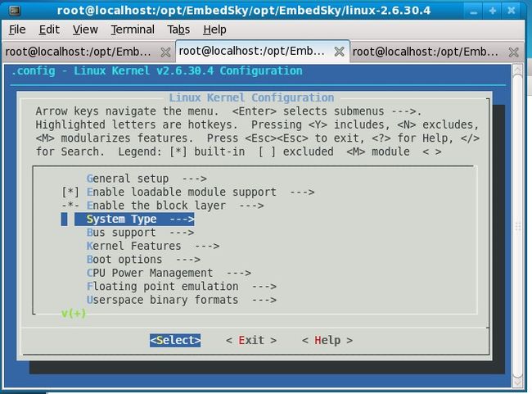Click the .config Linux Kernel v2.6.30.4 header text
This screenshot has height=394, width=532.
point(156,71)
